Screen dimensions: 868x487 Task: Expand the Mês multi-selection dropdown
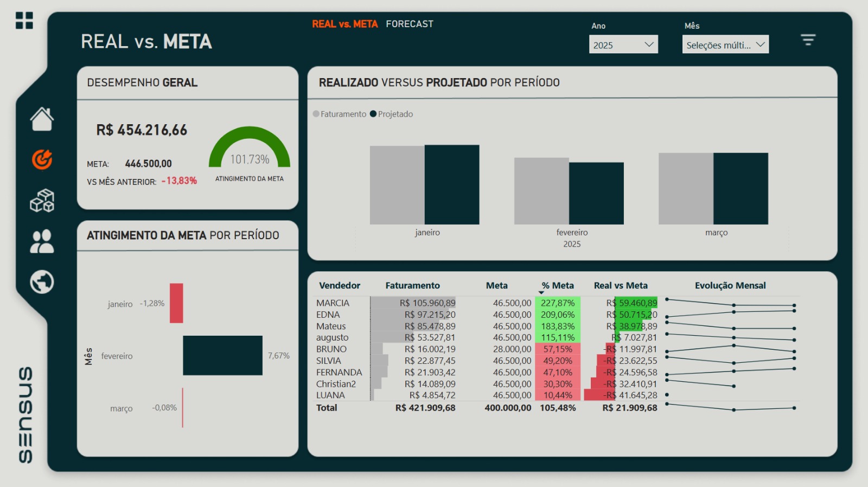point(725,44)
